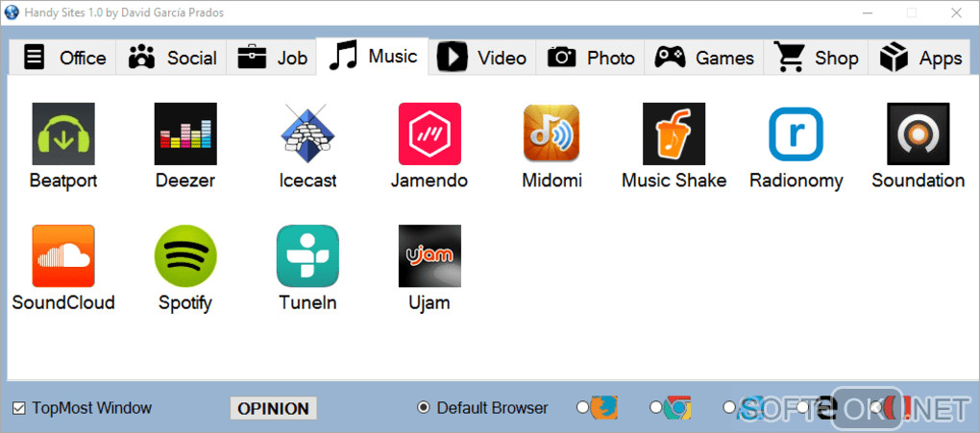
Task: Choose the Firefox browser radio option
Action: [x=582, y=407]
